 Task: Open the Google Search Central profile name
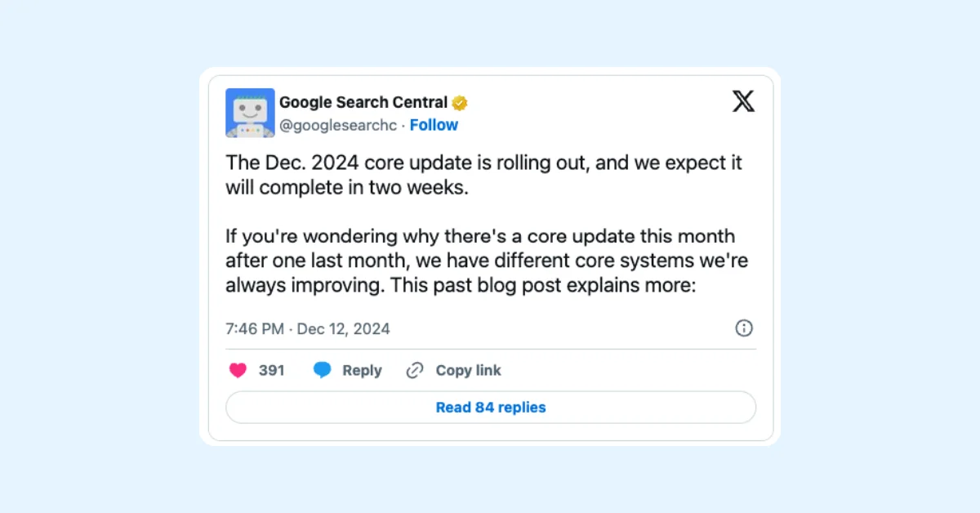coord(363,102)
